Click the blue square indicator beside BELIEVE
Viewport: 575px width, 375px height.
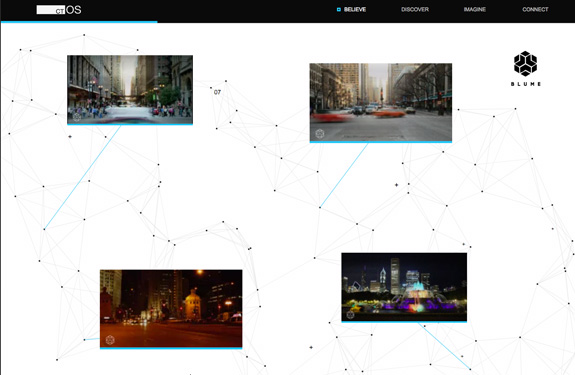pos(338,10)
